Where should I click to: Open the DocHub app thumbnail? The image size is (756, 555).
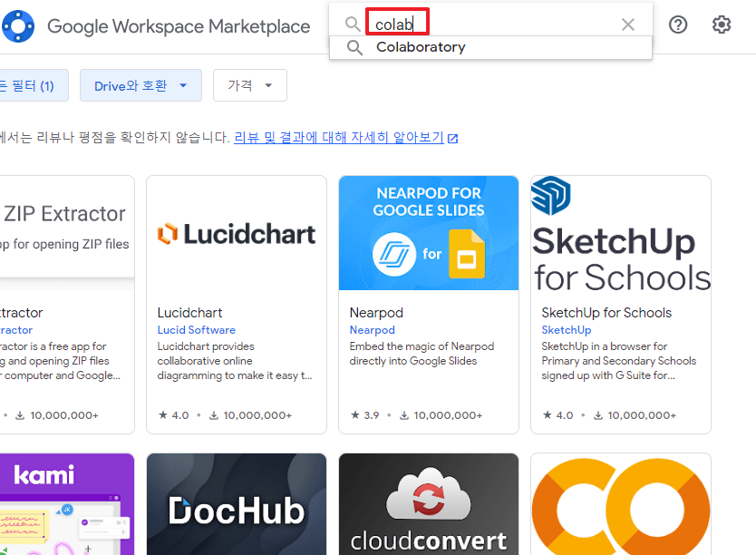(237, 504)
